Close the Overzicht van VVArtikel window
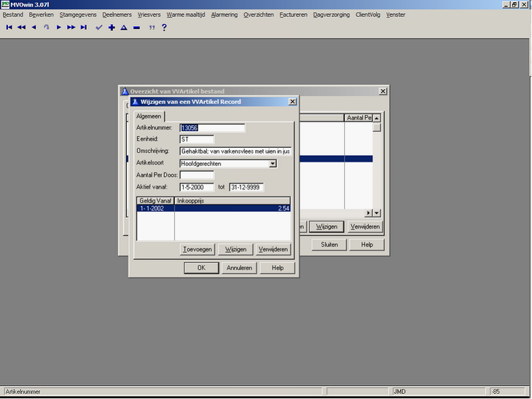 tap(383, 91)
